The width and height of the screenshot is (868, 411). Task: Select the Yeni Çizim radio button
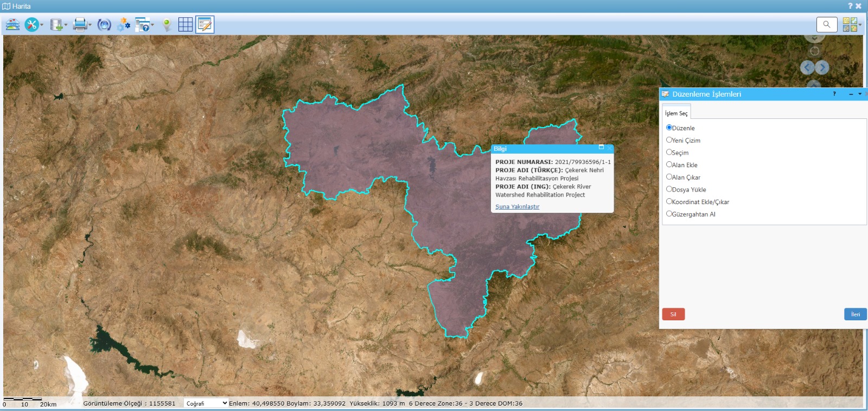(669, 140)
